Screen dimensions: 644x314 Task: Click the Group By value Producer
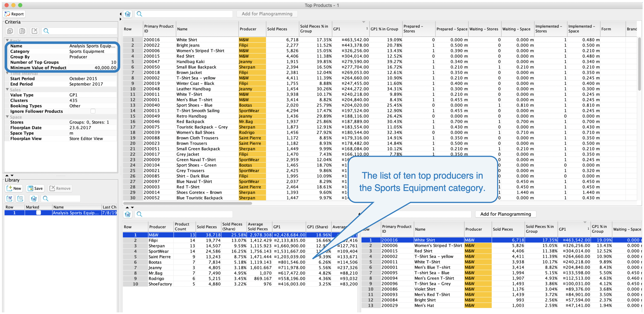(78, 57)
